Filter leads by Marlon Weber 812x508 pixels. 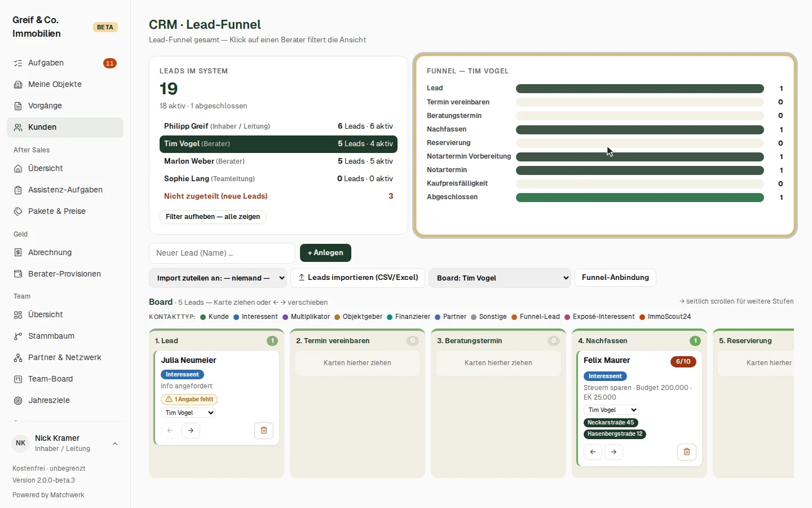(279, 161)
